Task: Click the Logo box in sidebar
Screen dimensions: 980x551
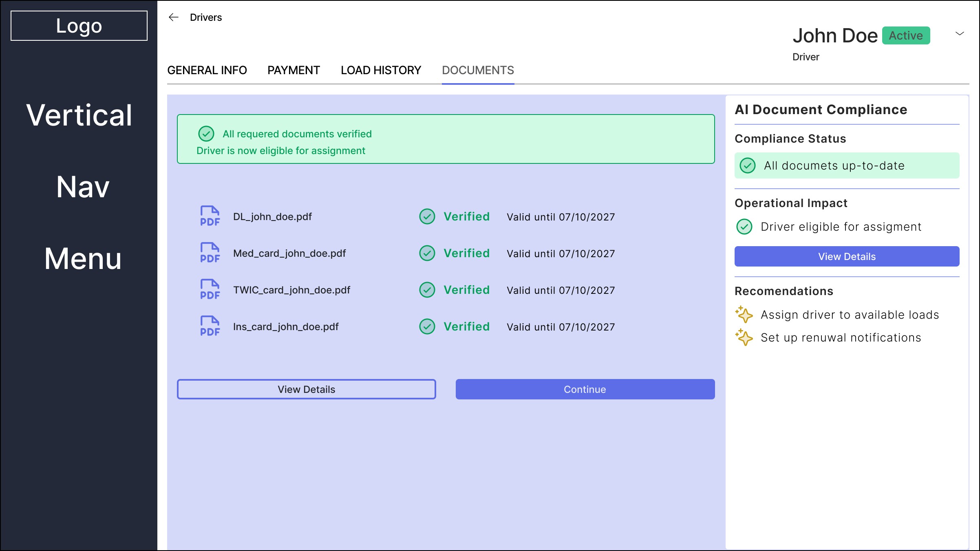Action: [x=79, y=26]
